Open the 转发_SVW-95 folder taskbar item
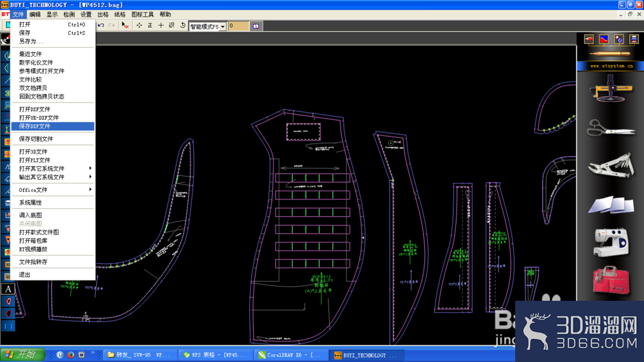The image size is (644, 362). pyautogui.click(x=140, y=355)
